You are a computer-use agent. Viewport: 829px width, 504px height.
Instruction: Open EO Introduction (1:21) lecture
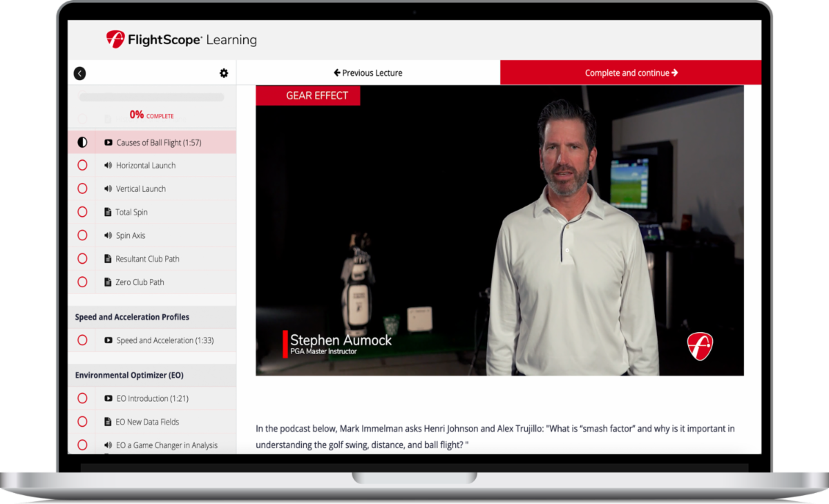tap(152, 398)
